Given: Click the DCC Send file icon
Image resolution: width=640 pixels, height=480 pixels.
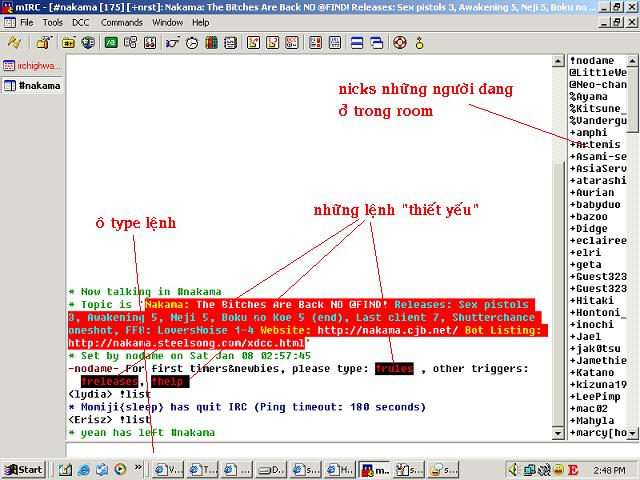Looking at the screenshot, I should [x=253, y=42].
